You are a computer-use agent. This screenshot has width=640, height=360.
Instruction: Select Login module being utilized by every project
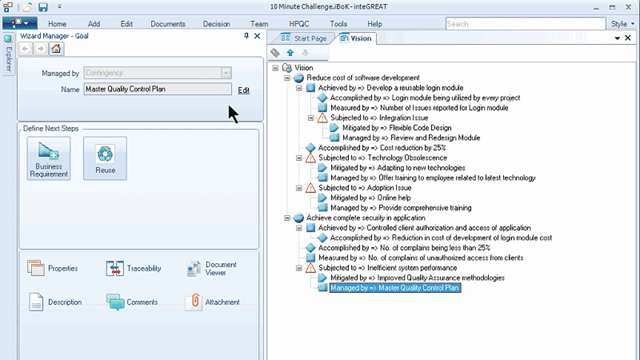425,98
